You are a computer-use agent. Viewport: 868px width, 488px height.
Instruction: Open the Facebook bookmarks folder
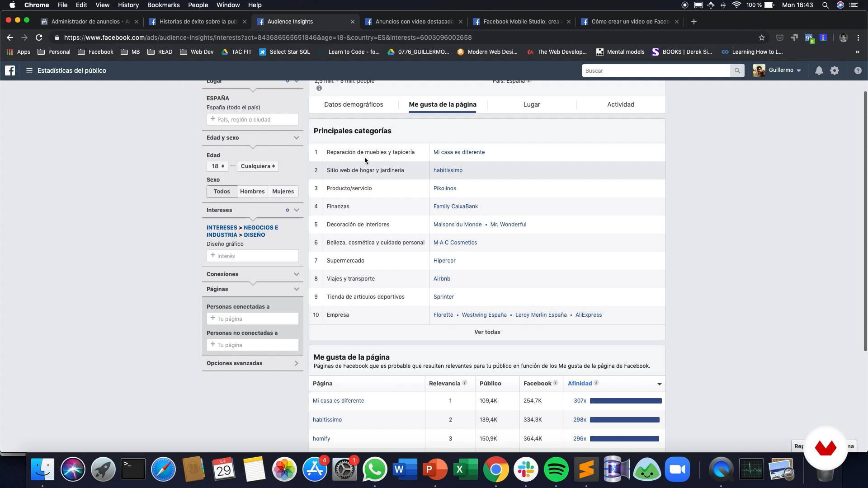[x=95, y=52]
